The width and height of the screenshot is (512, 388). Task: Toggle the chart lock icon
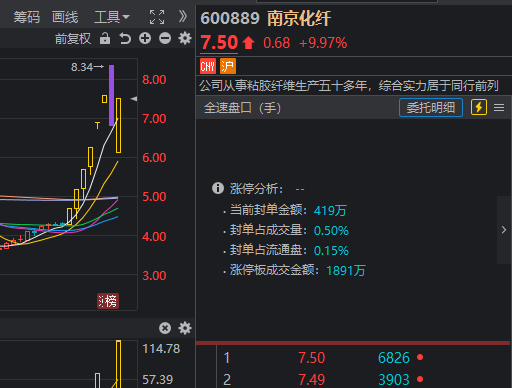105,38
